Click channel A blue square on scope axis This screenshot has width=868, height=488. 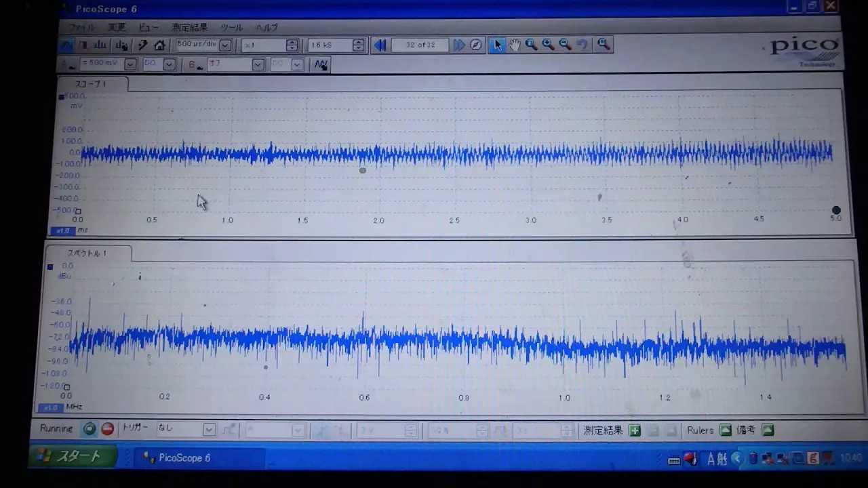coord(61,97)
